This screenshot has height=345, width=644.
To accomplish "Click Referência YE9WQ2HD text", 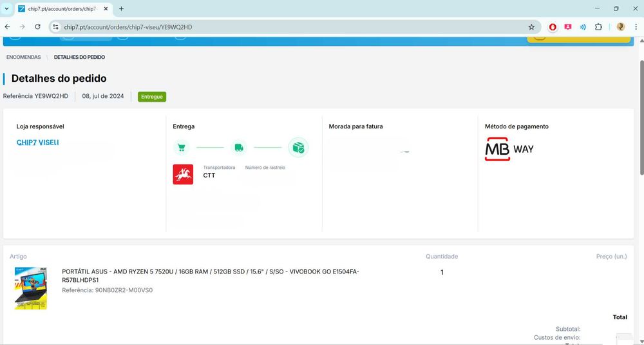I will (35, 96).
